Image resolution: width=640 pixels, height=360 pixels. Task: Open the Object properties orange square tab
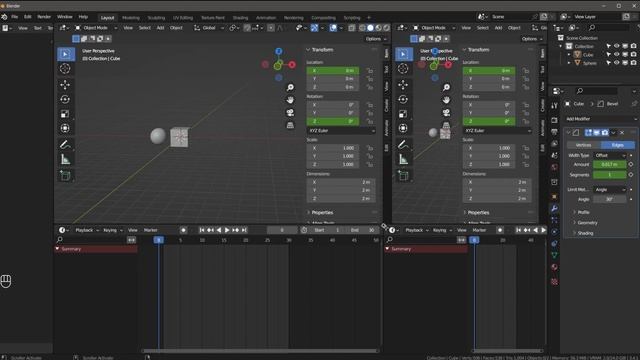554,197
